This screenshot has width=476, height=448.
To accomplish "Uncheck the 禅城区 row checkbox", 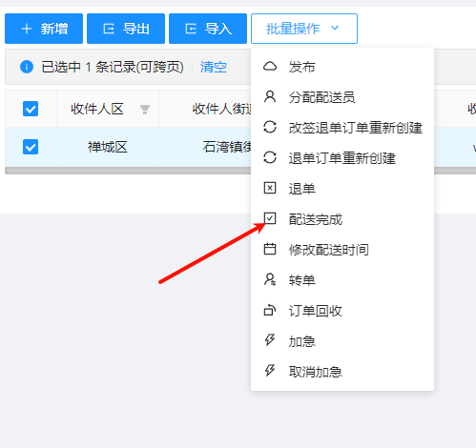I will [x=31, y=147].
